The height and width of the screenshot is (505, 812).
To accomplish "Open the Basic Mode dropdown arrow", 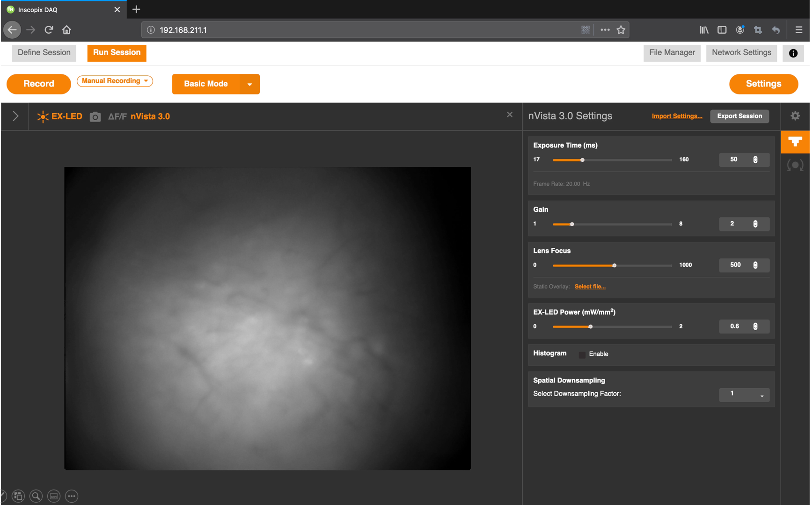I will click(x=249, y=84).
